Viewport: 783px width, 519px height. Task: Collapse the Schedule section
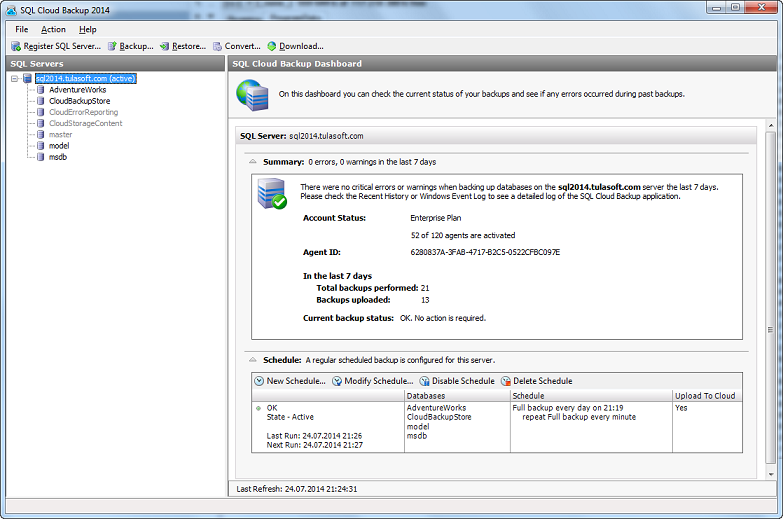point(253,360)
